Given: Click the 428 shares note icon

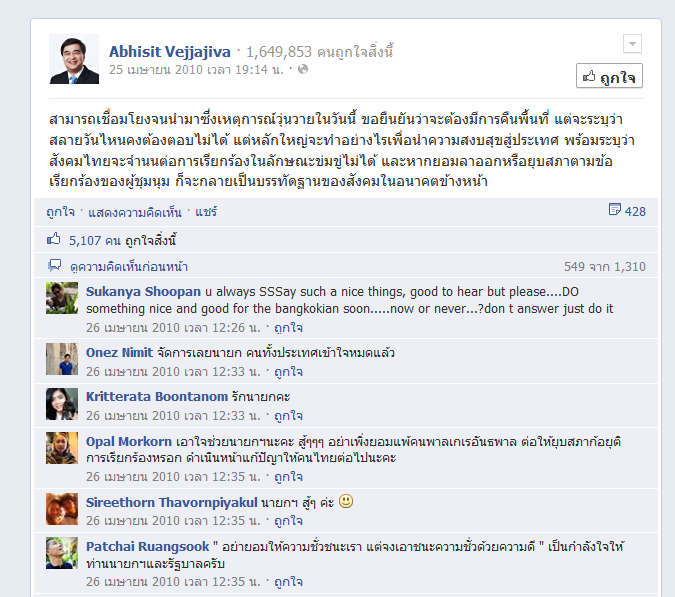Looking at the screenshot, I should 614,210.
